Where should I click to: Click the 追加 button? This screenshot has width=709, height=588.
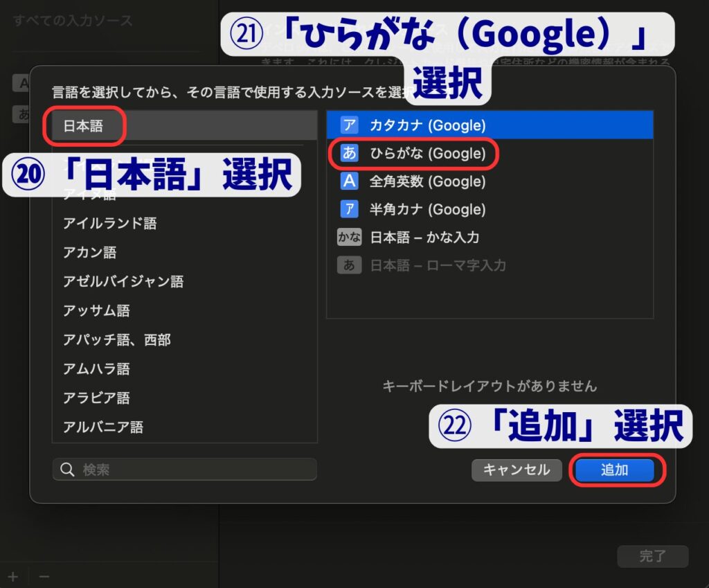(x=615, y=470)
